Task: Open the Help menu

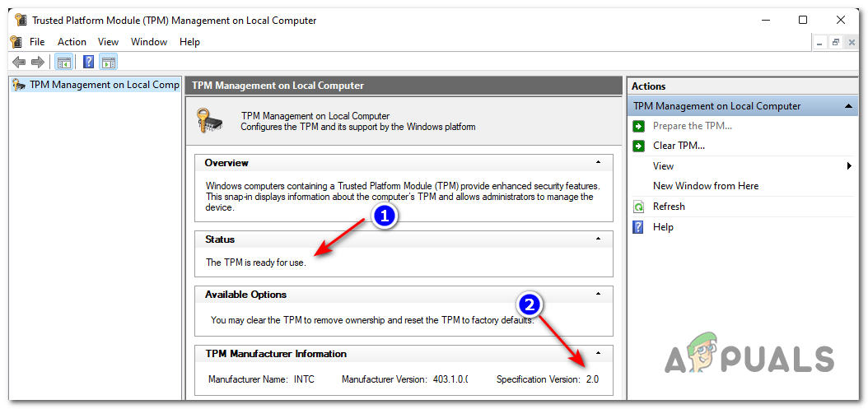Action: (x=189, y=41)
